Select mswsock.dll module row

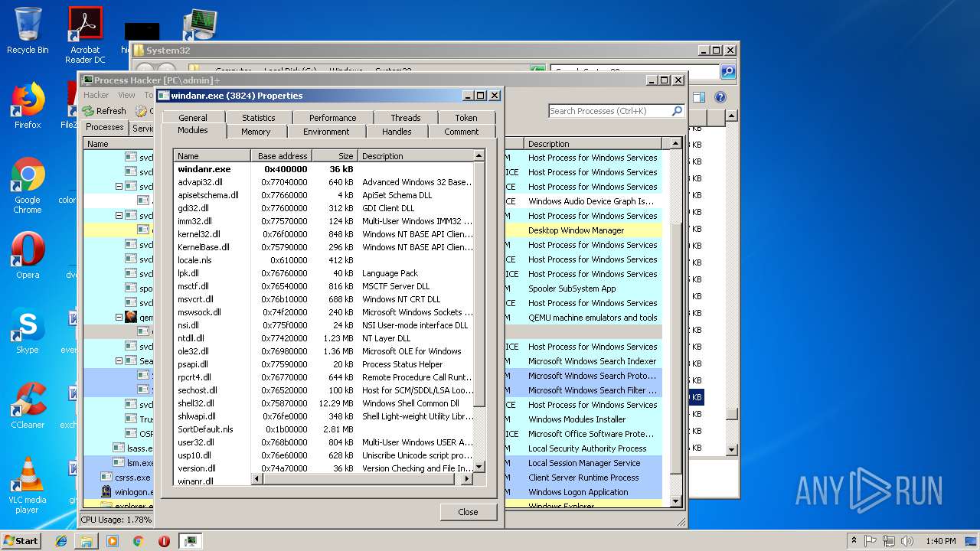coord(325,312)
